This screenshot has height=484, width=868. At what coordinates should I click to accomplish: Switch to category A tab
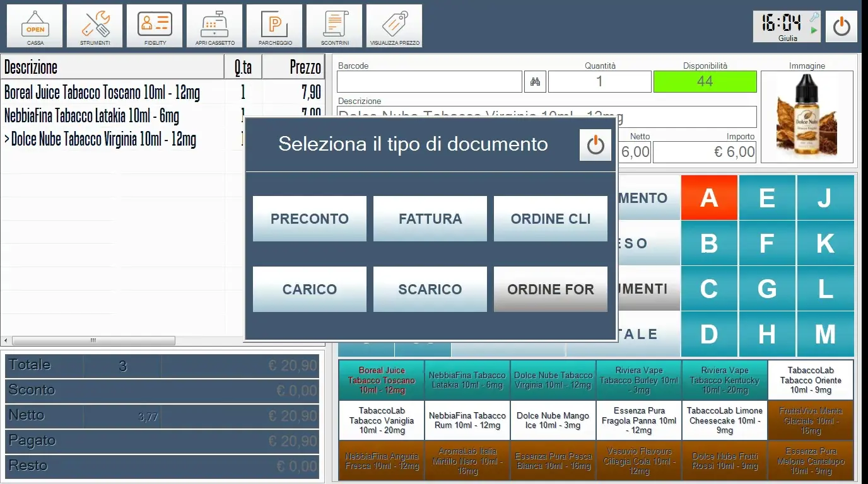coord(709,198)
